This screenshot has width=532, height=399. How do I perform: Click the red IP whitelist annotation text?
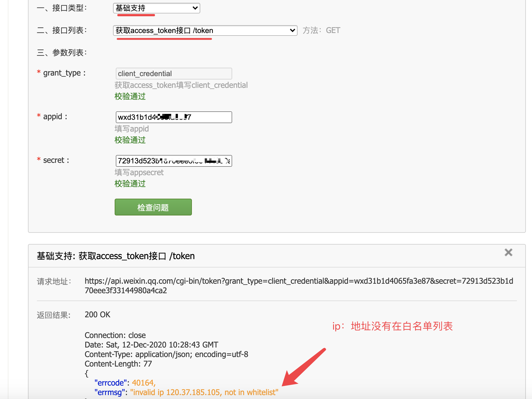[392, 326]
